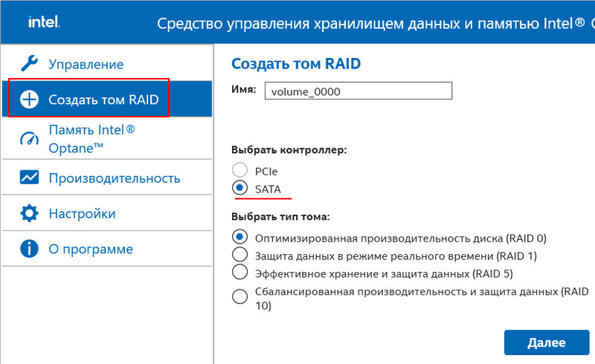Click the Имя volume name input field
595x364 pixels.
coord(358,91)
